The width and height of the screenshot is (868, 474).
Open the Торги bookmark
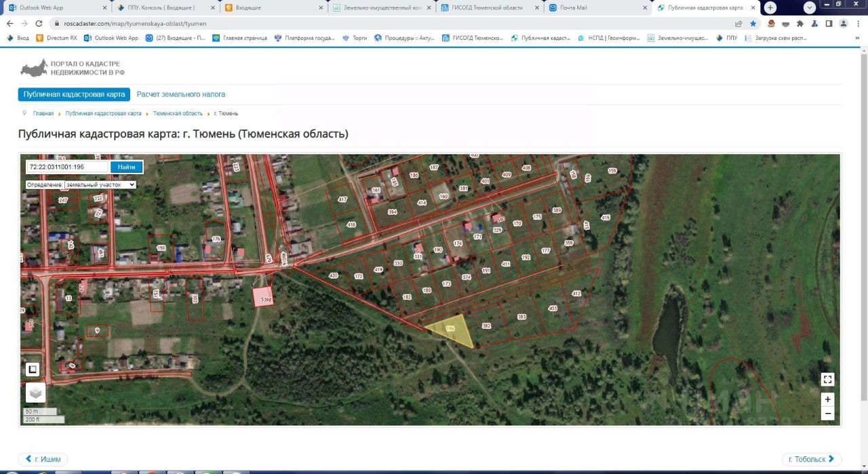tap(355, 38)
